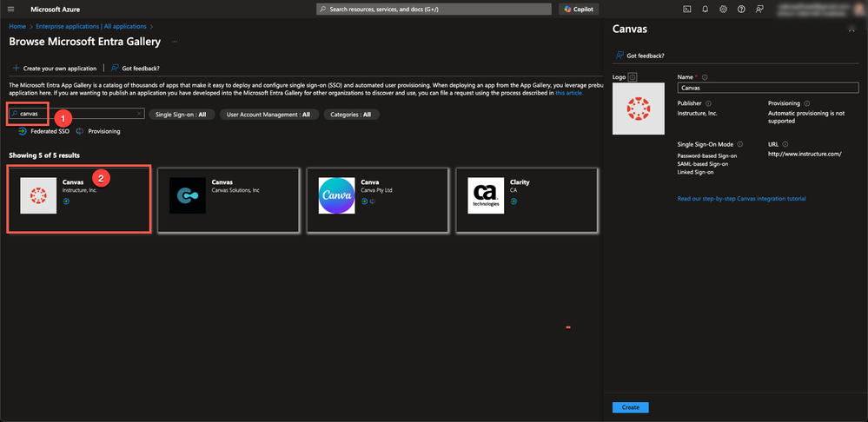Click Create your own application
The image size is (868, 422).
click(54, 68)
